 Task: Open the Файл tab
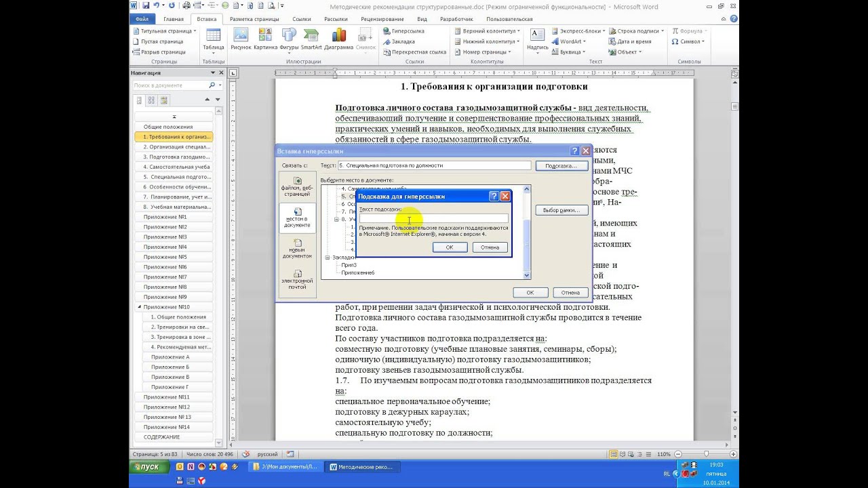click(x=142, y=19)
